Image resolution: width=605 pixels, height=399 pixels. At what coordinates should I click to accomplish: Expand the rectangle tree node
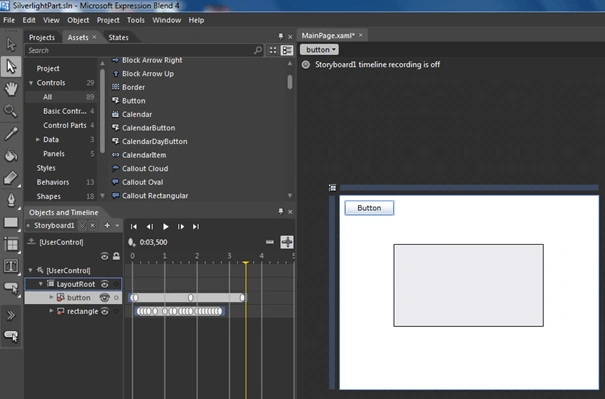click(51, 311)
